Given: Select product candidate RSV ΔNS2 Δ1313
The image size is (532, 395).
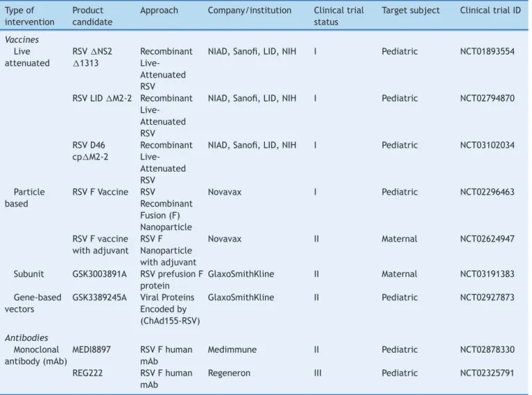Looking at the screenshot, I should (92, 58).
